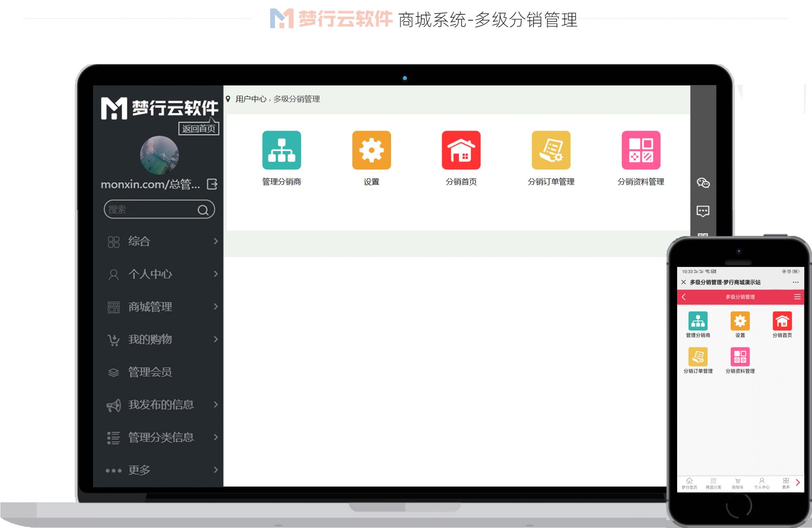Expand the 商城管理 chevron in sidebar

216,306
